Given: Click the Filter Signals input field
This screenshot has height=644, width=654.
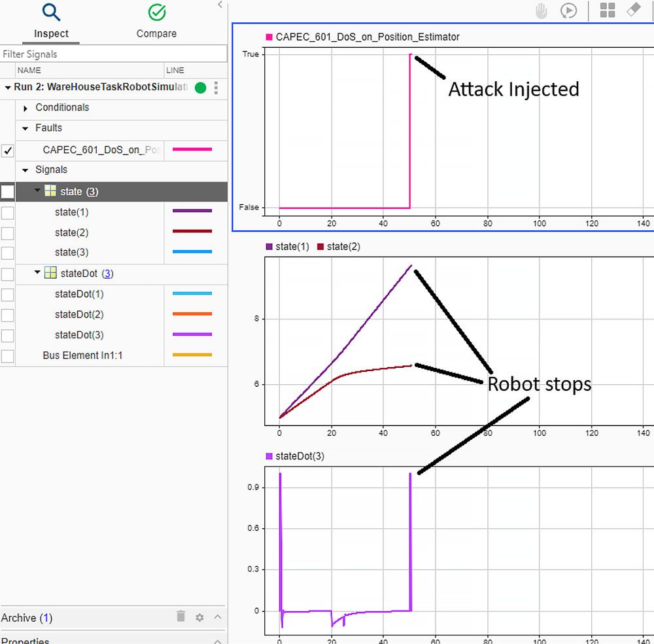Looking at the screenshot, I should 113,54.
